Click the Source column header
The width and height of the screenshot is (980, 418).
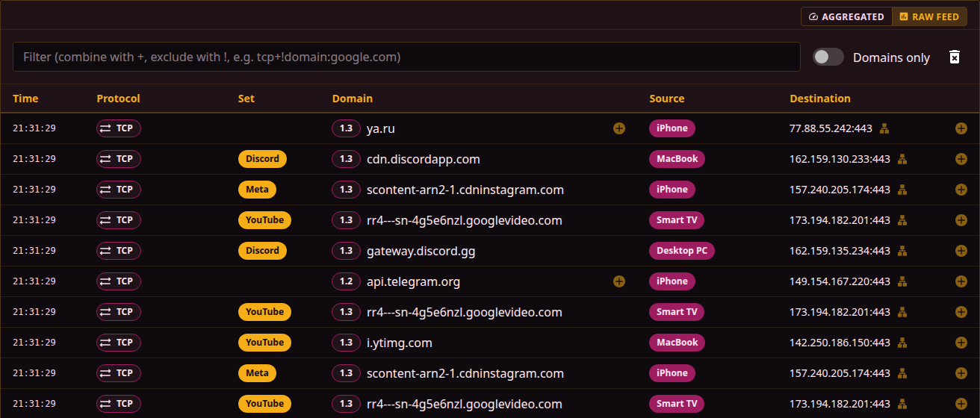(666, 99)
